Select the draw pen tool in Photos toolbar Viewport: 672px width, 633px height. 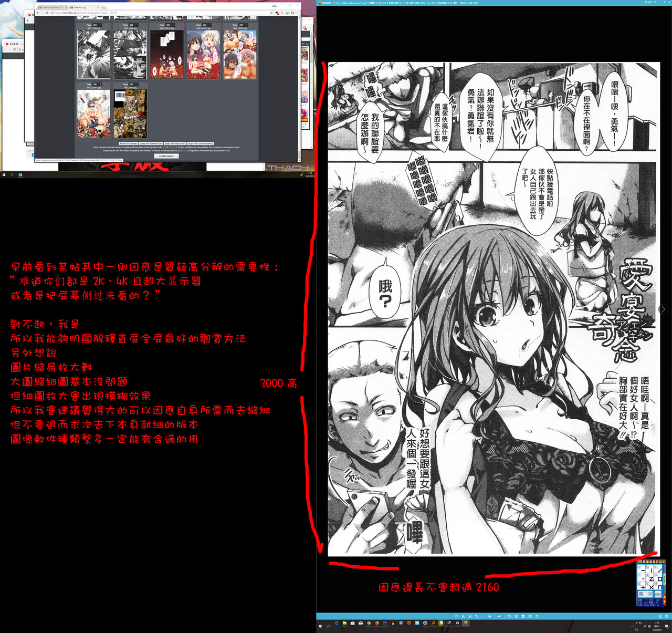pyautogui.click(x=476, y=616)
